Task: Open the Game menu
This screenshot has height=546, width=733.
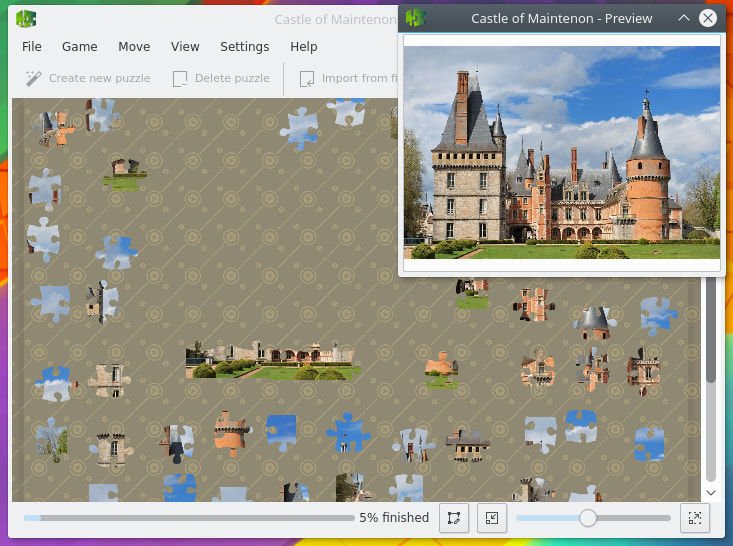Action: click(x=79, y=47)
